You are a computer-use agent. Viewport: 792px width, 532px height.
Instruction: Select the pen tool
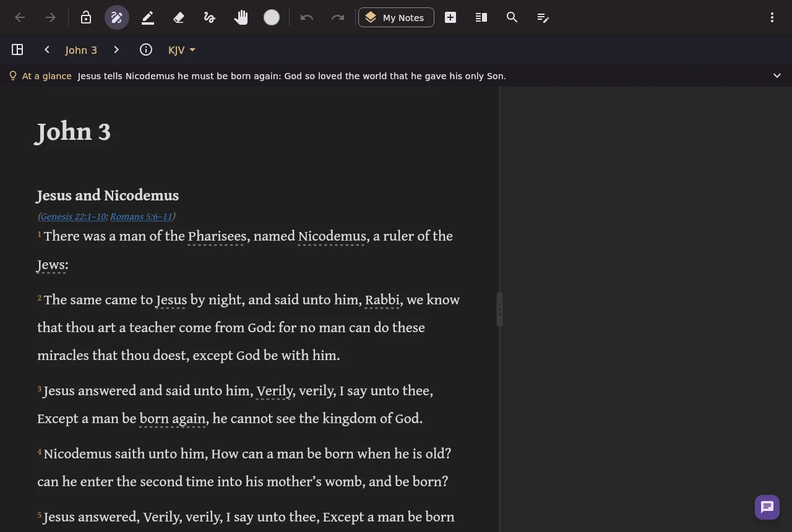[x=148, y=17]
